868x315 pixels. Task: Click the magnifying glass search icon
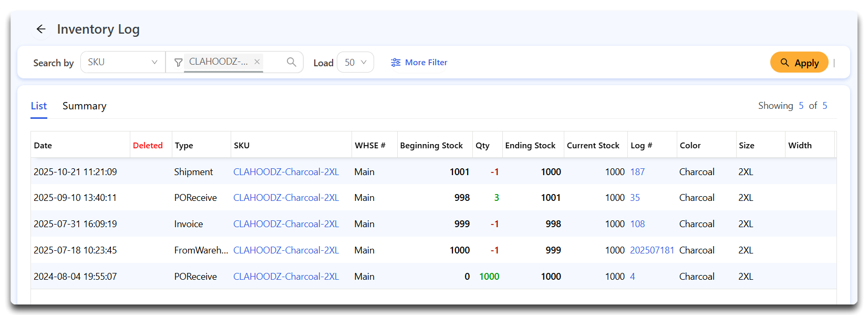(291, 62)
